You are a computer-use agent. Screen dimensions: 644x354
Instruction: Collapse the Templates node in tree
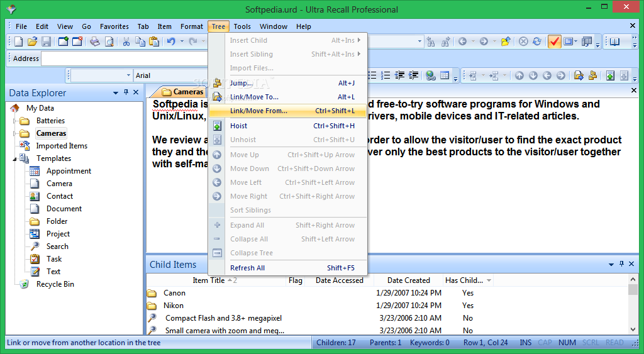click(15, 159)
